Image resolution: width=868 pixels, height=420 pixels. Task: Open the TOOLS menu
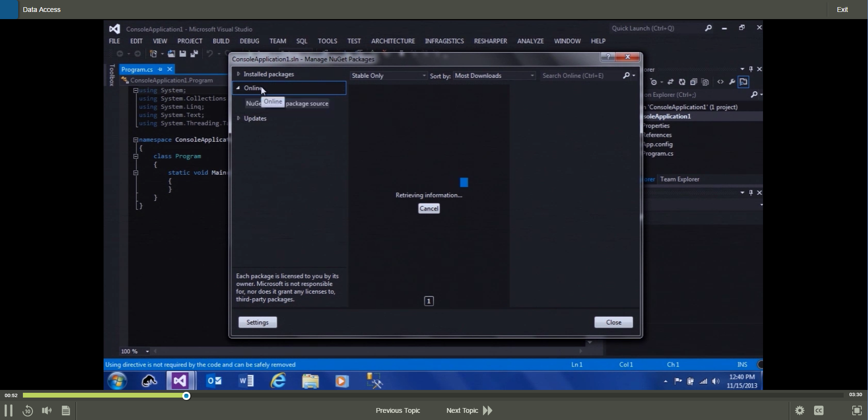tap(327, 41)
